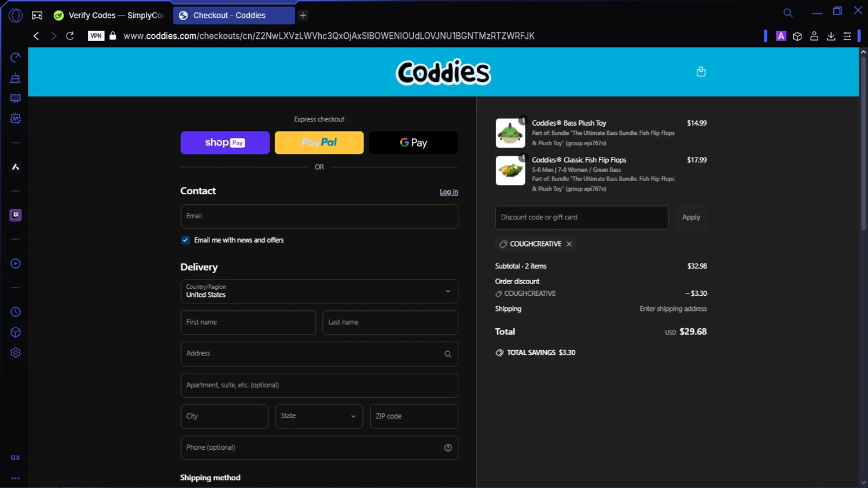Image resolution: width=868 pixels, height=488 pixels.
Task: Open the downloads icon in toolbar
Action: point(831,36)
